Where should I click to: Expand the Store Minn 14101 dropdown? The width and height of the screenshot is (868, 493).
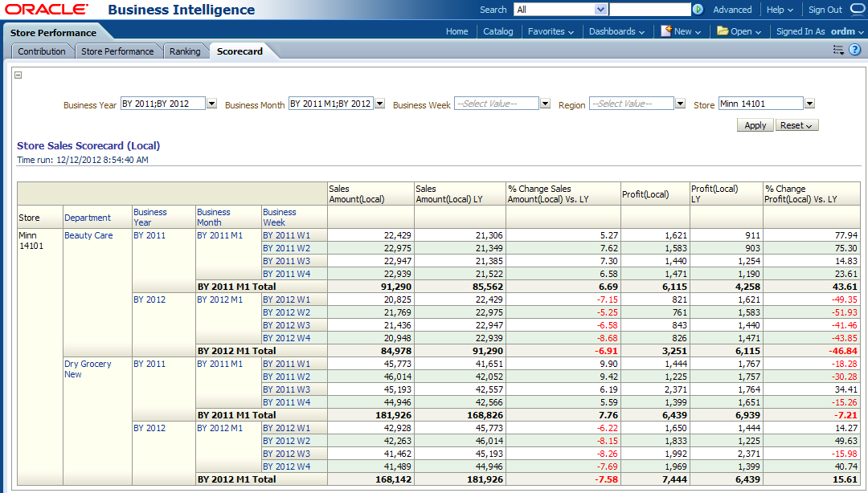809,104
